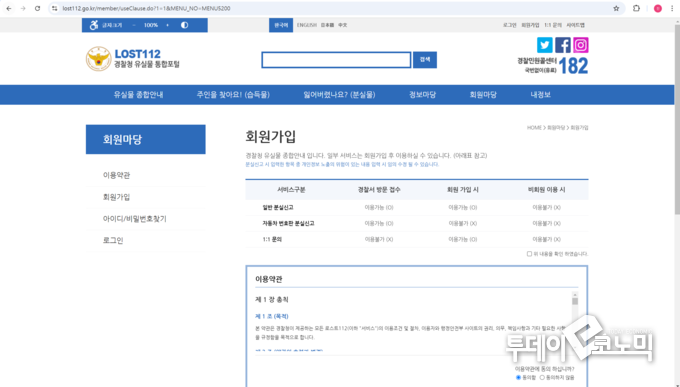This screenshot has width=680, height=387.
Task: Open the Instagram social icon
Action: [581, 45]
